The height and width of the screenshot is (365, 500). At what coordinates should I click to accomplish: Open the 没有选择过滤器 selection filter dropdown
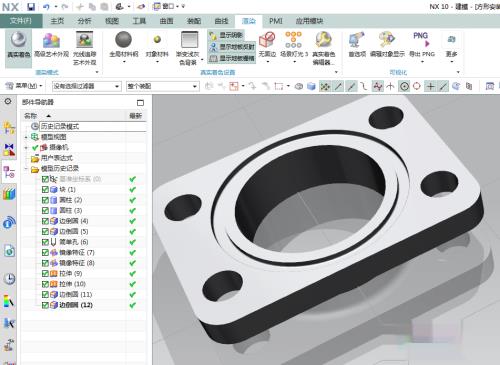click(x=86, y=86)
